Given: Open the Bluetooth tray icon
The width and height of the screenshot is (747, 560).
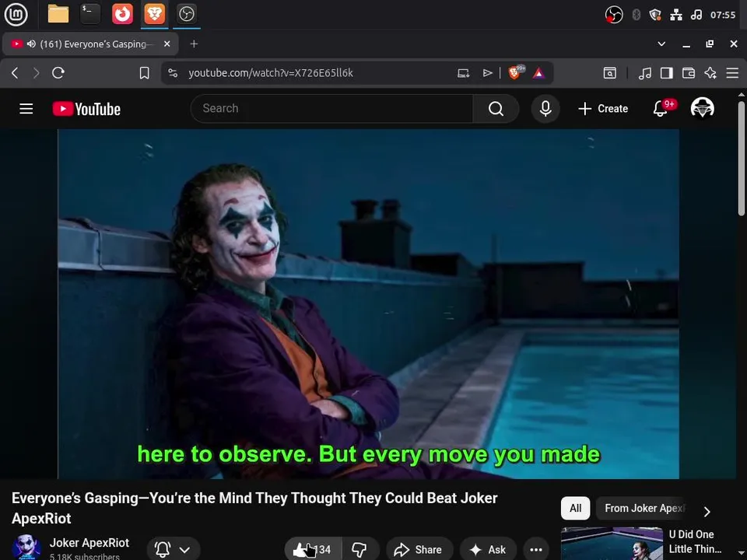Looking at the screenshot, I should coord(636,15).
